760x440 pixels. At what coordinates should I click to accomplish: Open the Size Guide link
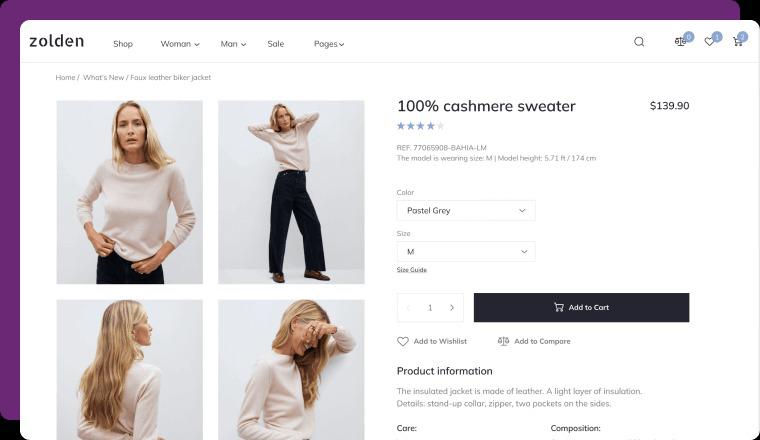point(412,270)
